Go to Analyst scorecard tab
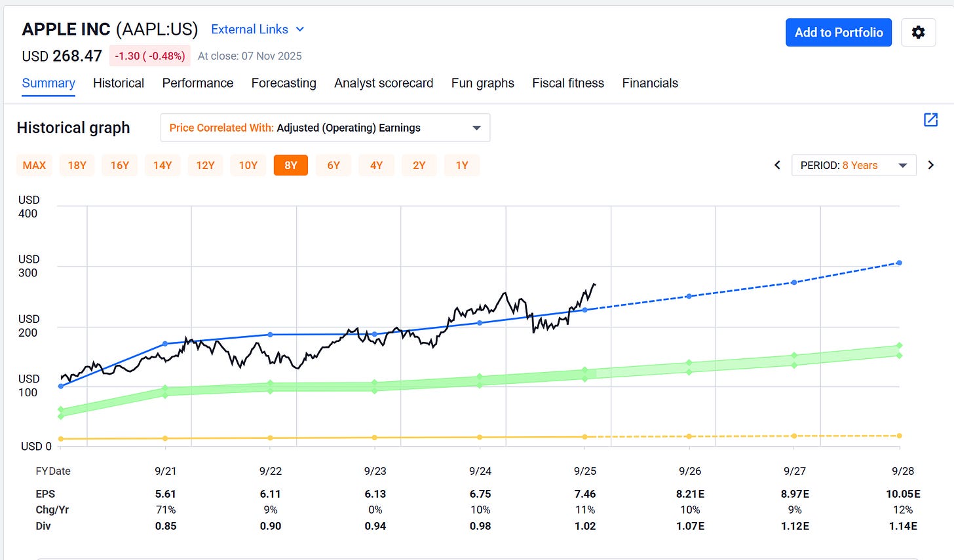Viewport: 954px width, 560px height. pos(383,83)
